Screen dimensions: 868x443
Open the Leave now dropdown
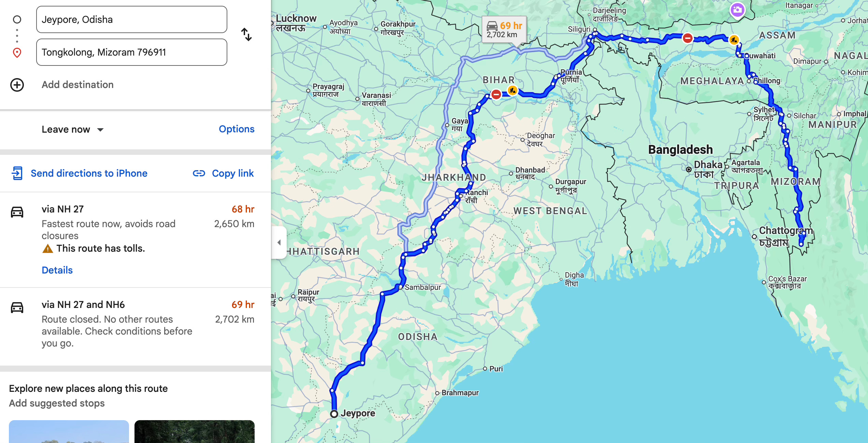[72, 130]
